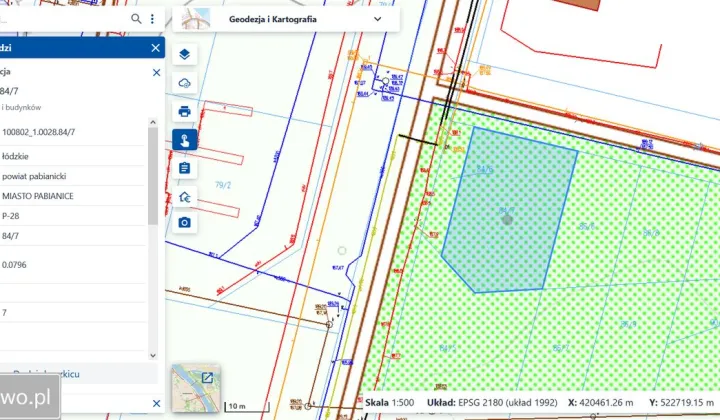Click the panel vertical scrollbar thumb
Viewport: 720px width, 420px height.
[x=153, y=176]
